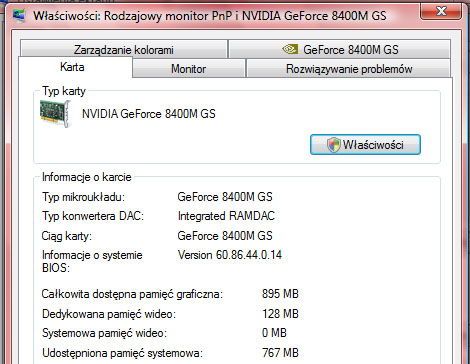470x364 pixels.
Task: Click the Typ karty group heading
Action: tap(64, 91)
